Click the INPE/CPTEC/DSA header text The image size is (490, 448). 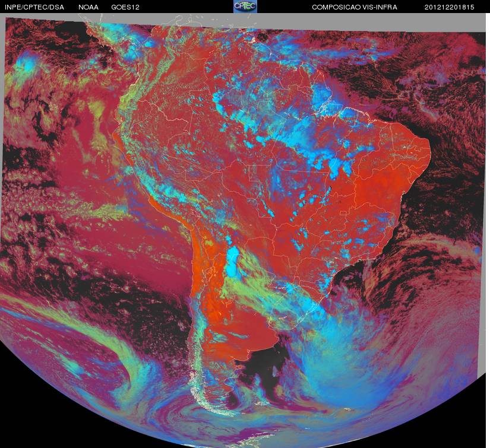click(x=34, y=7)
